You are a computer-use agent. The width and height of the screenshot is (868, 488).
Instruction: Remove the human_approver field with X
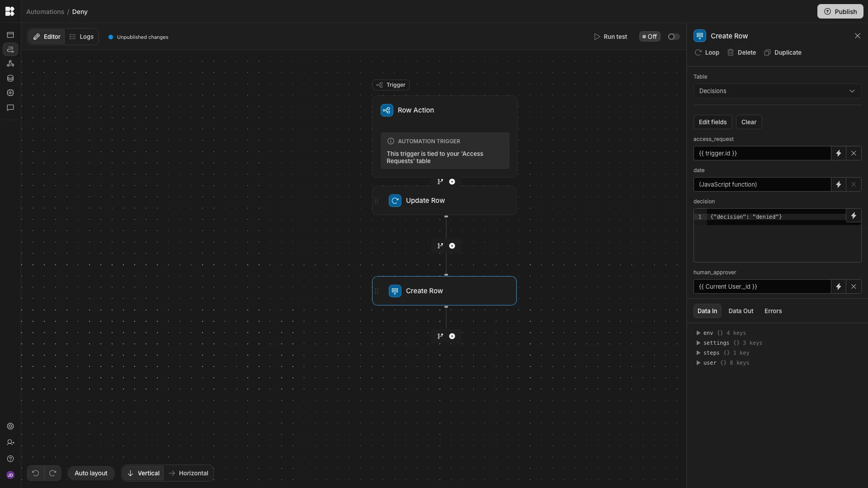point(854,286)
